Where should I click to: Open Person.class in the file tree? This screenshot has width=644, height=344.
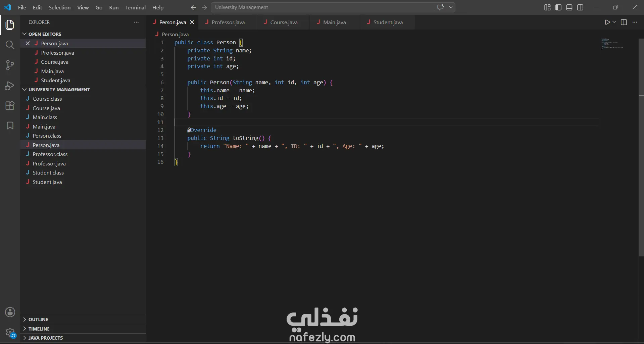click(83, 136)
